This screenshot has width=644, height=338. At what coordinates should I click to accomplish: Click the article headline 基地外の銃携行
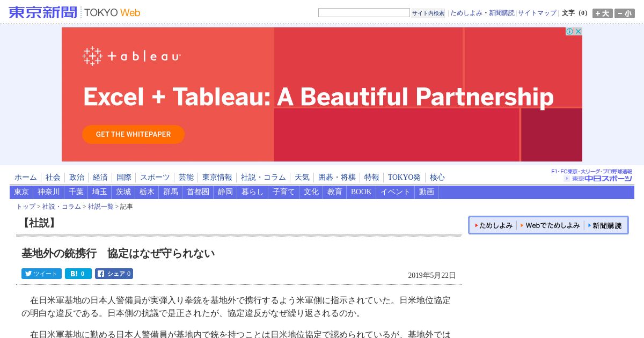(118, 253)
